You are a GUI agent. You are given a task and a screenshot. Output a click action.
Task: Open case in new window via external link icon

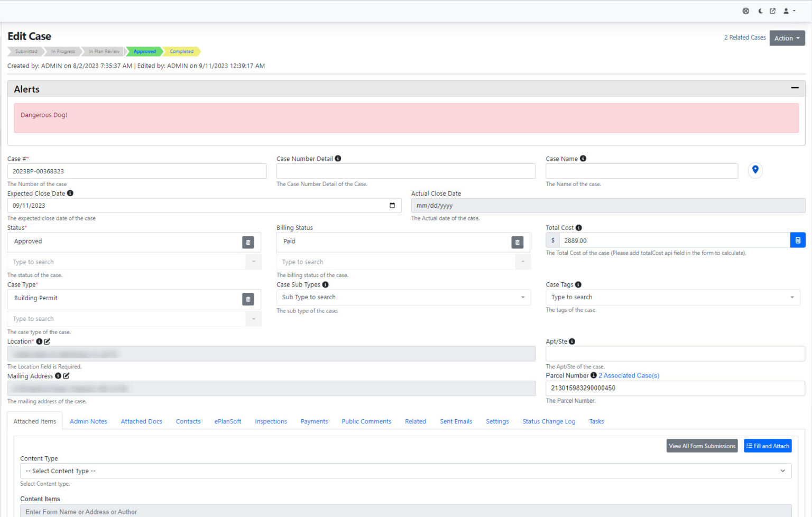(773, 11)
